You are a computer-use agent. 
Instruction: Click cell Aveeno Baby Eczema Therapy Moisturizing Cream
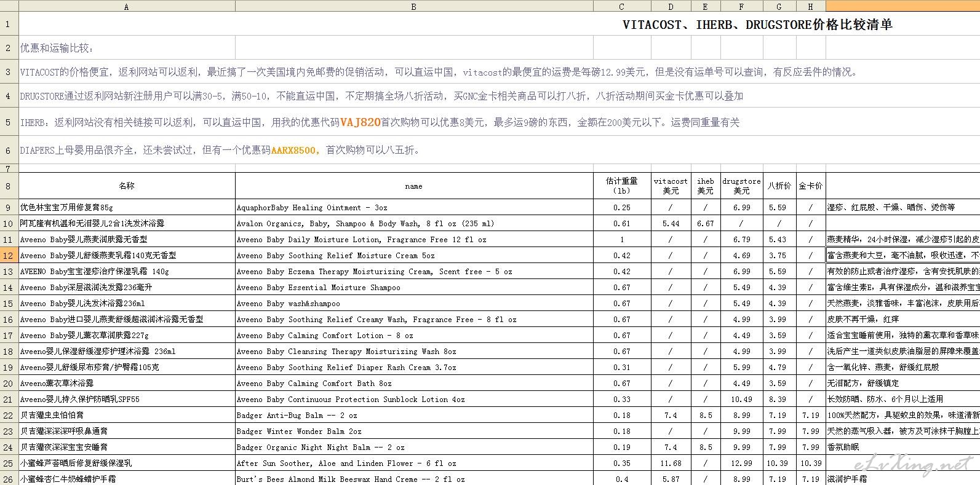pyautogui.click(x=414, y=271)
